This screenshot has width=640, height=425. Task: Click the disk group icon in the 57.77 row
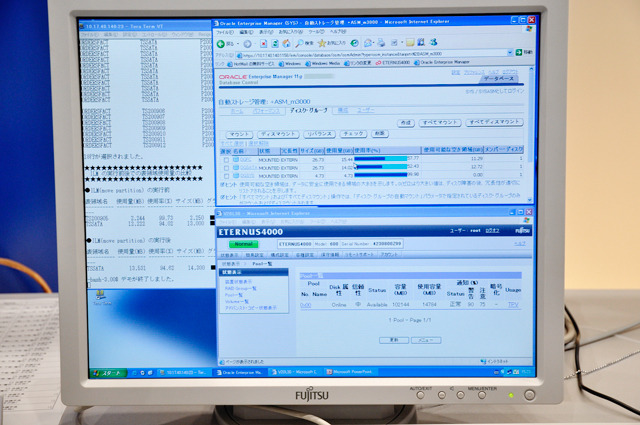click(x=236, y=160)
